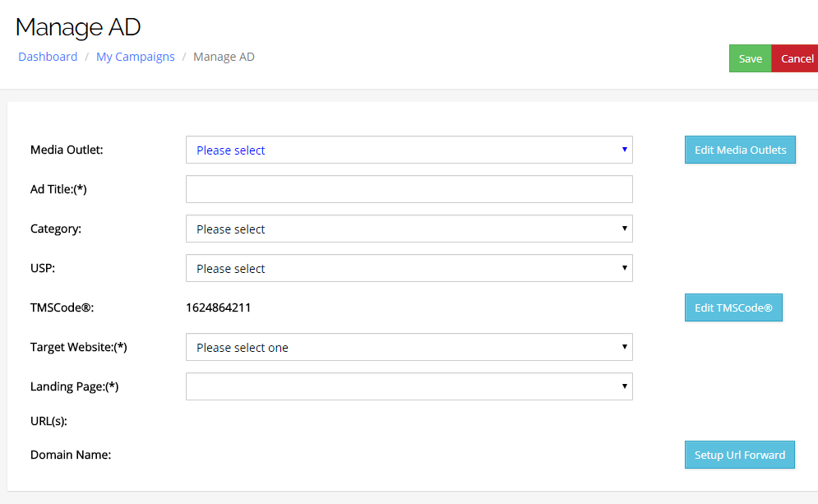
Task: Expand the Category dropdown
Action: coord(409,229)
